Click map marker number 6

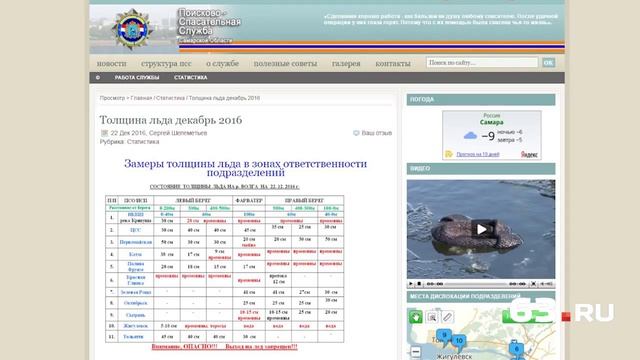516,349
